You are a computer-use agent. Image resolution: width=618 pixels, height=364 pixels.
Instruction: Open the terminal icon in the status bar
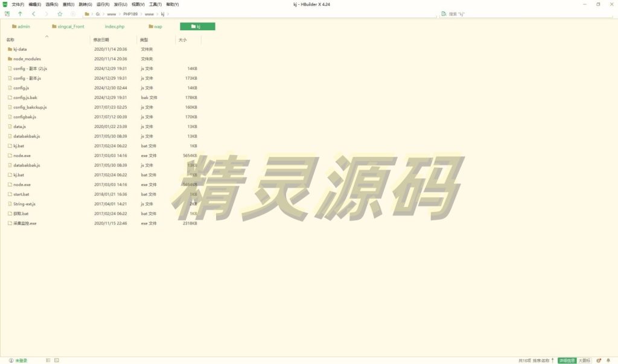[57, 360]
